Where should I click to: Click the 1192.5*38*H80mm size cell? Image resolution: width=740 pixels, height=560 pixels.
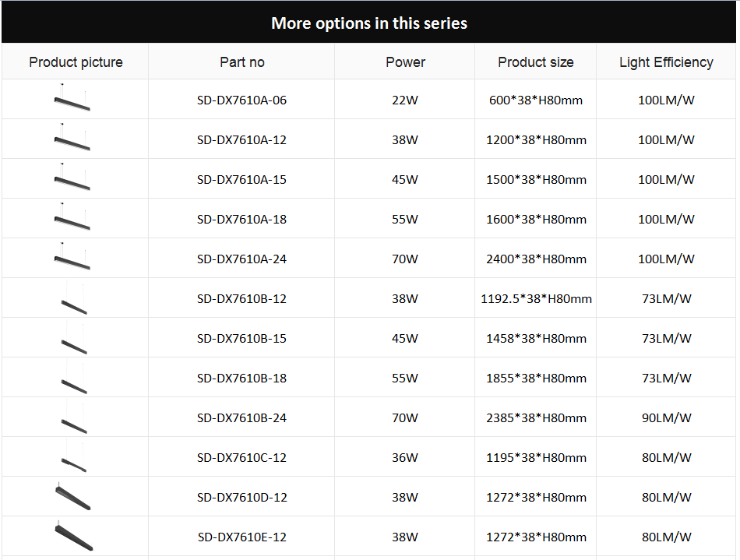536,299
